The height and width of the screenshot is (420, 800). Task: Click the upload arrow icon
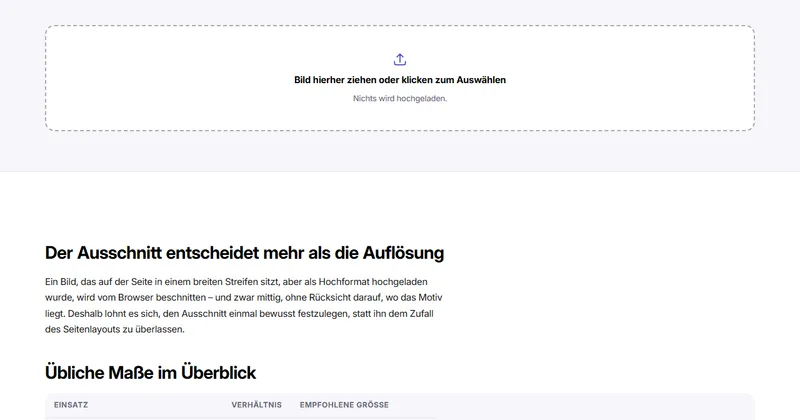400,60
